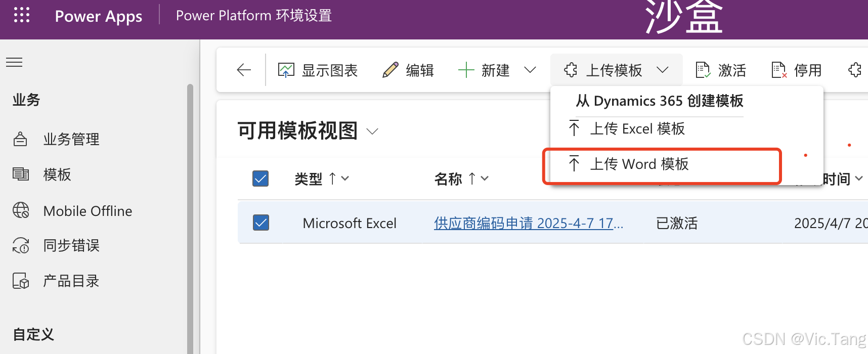Image resolution: width=868 pixels, height=354 pixels.
Task: Expand the 新建 dropdown chevron
Action: pyautogui.click(x=530, y=70)
